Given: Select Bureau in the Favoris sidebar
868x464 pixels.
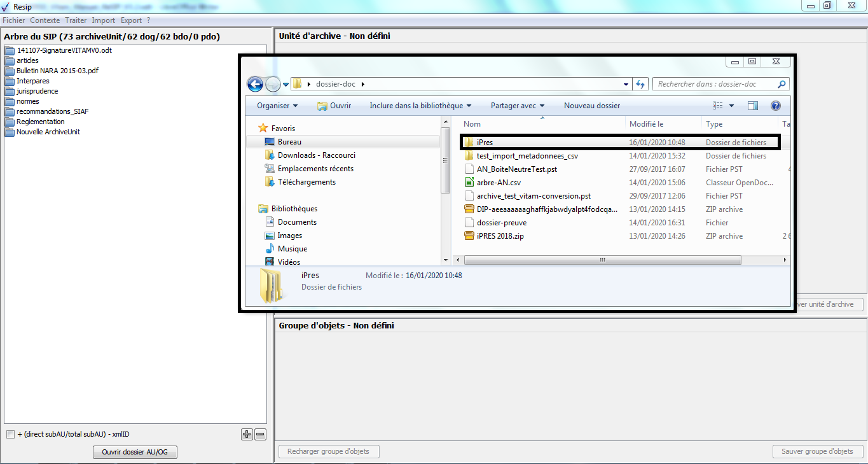Looking at the screenshot, I should (289, 142).
